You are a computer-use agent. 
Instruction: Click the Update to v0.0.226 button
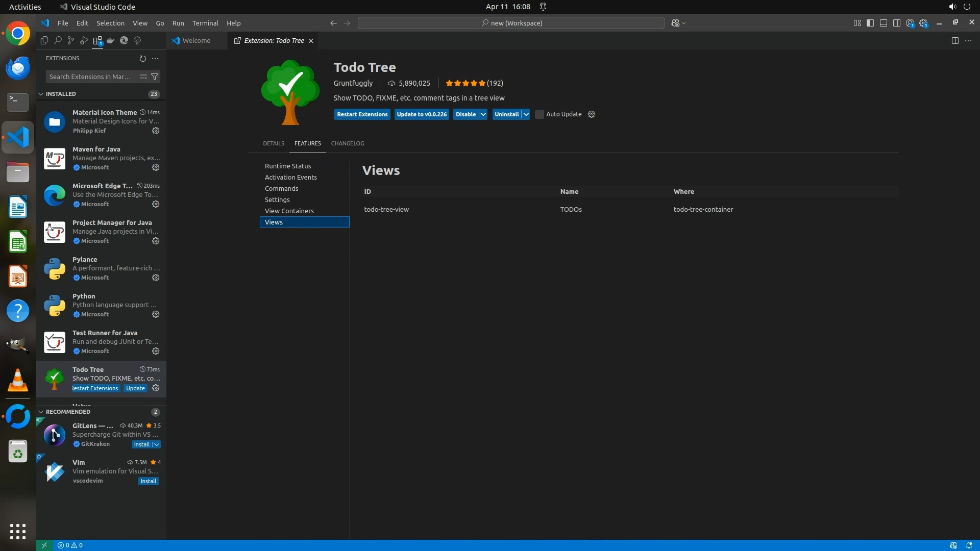[x=421, y=114]
